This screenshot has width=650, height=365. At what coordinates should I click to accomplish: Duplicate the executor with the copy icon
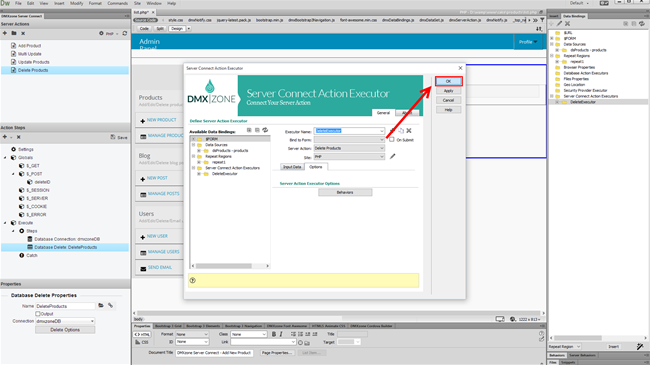coord(401,131)
